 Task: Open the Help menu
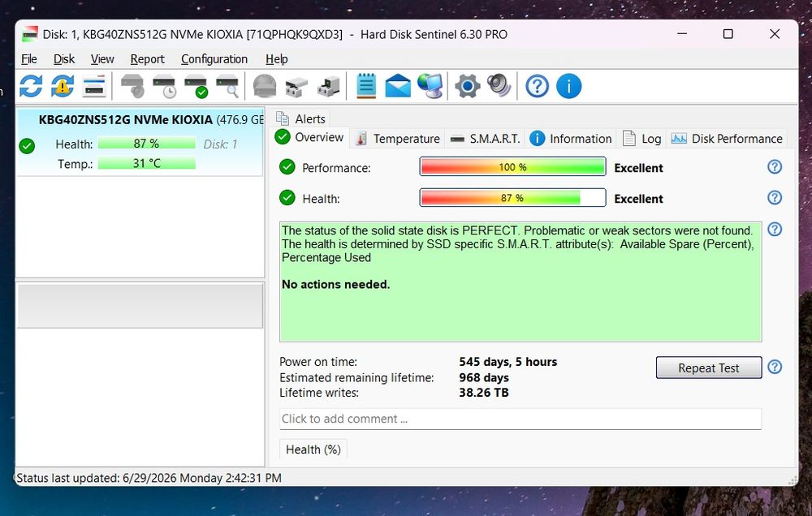pos(277,59)
